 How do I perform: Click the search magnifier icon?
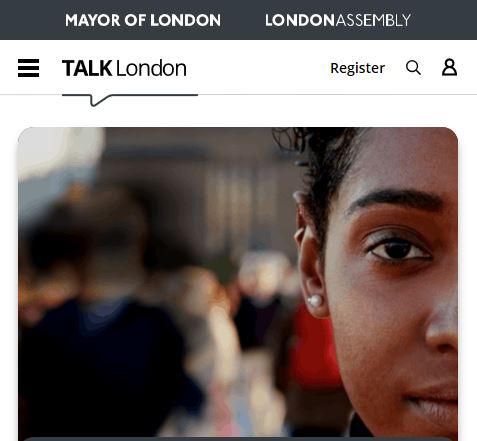[x=413, y=68]
